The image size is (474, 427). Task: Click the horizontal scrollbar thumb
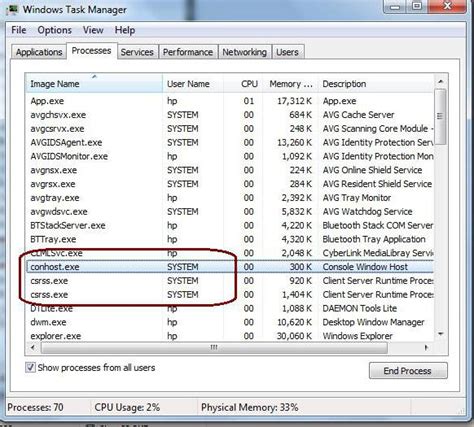pos(214,348)
